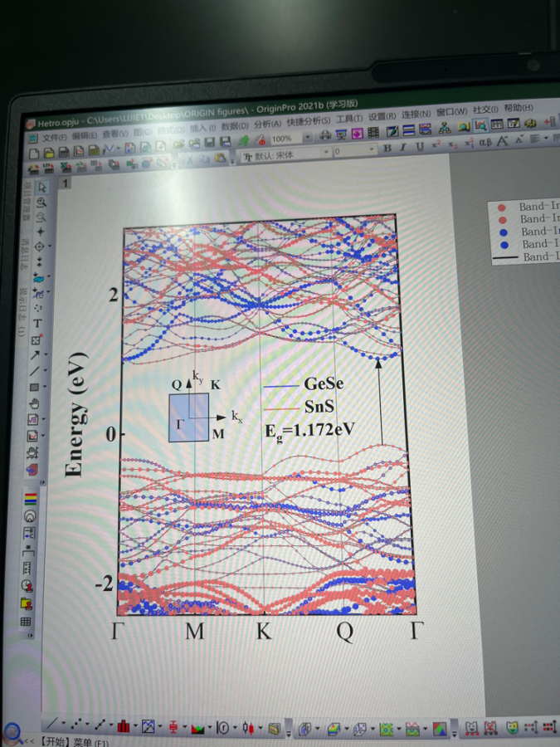
Task: Click the Save Project floppy icon
Action: (x=209, y=143)
